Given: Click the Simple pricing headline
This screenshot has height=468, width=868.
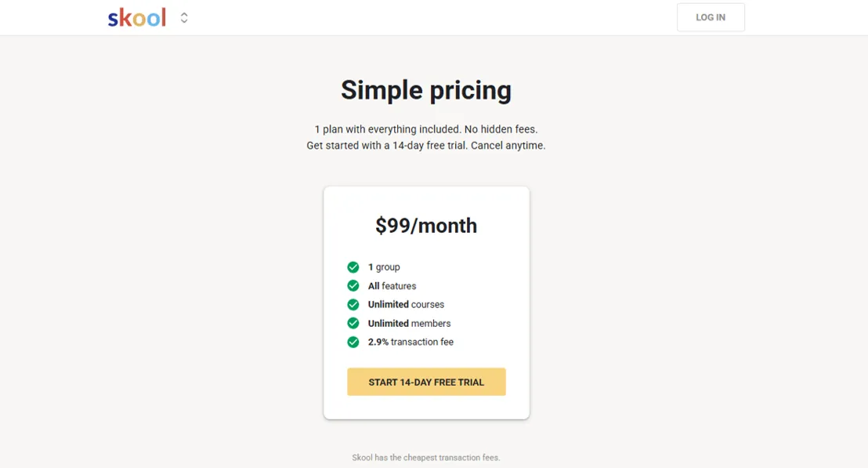Looking at the screenshot, I should [x=426, y=90].
